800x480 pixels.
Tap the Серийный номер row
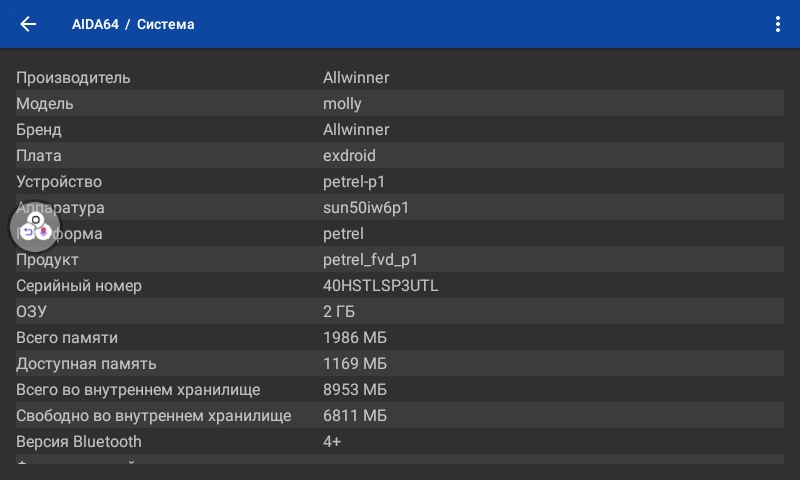click(x=400, y=285)
